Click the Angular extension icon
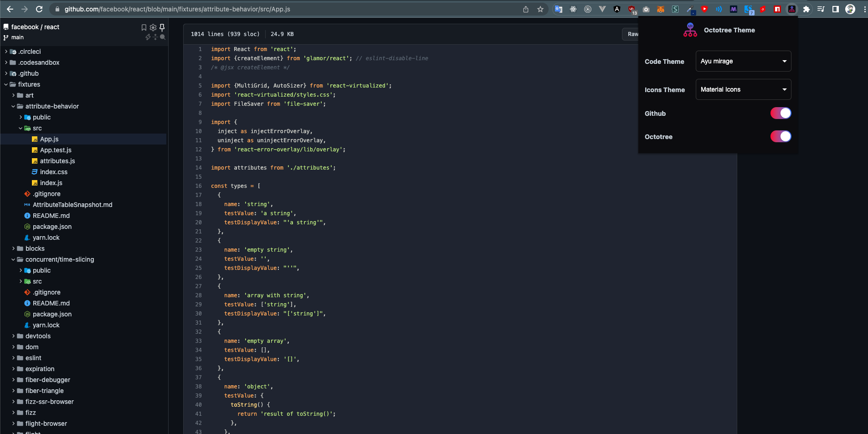The height and width of the screenshot is (434, 868). [x=617, y=9]
